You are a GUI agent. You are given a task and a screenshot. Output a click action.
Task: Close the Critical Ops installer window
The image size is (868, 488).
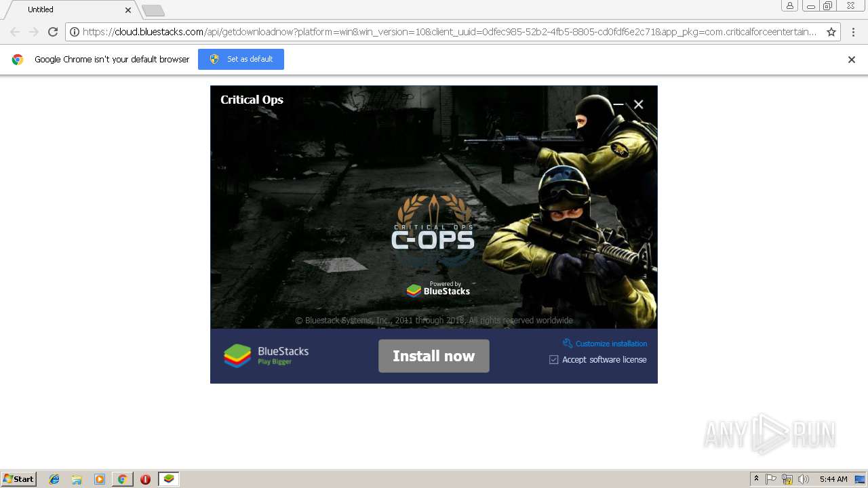(638, 104)
